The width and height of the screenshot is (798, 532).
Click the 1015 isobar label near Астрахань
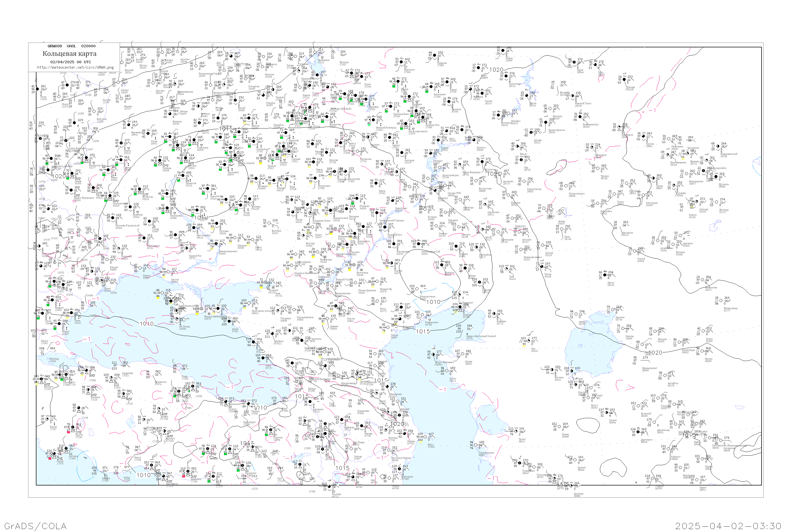point(423,331)
